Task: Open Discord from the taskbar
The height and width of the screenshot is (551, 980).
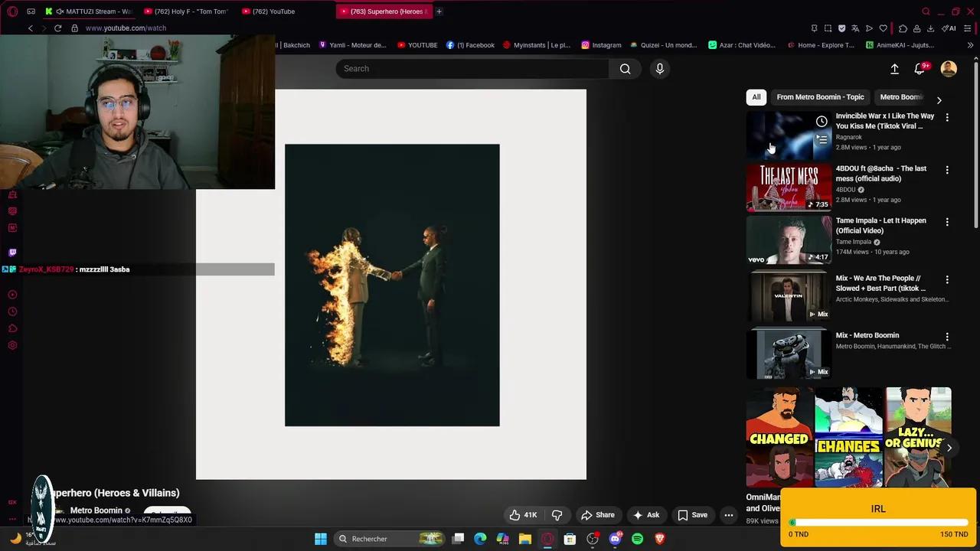Action: 615,539
